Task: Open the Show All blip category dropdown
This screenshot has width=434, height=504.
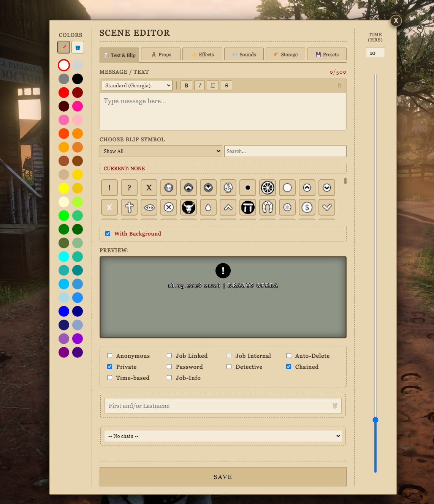Action: coord(161,151)
